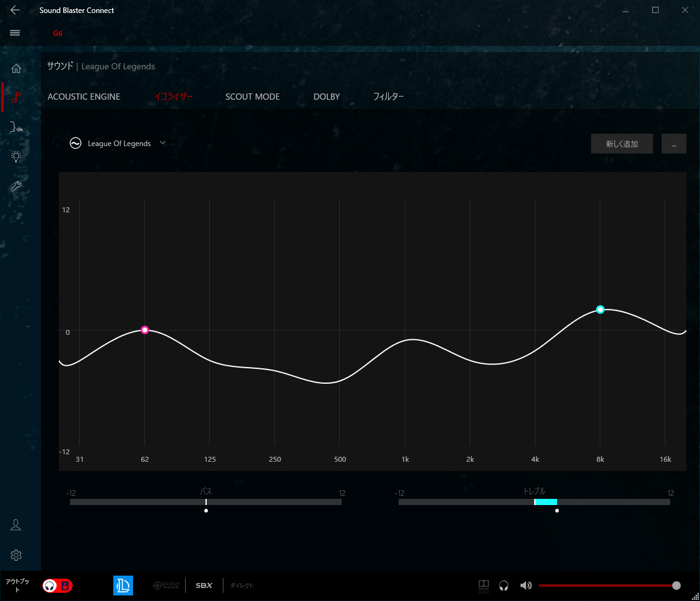Click the 250 frequency label
This screenshot has height=601, width=700.
tap(275, 459)
